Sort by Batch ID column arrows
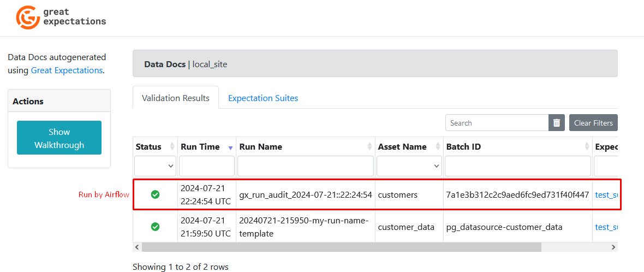Viewport: 644px width, 272px height. click(587, 146)
